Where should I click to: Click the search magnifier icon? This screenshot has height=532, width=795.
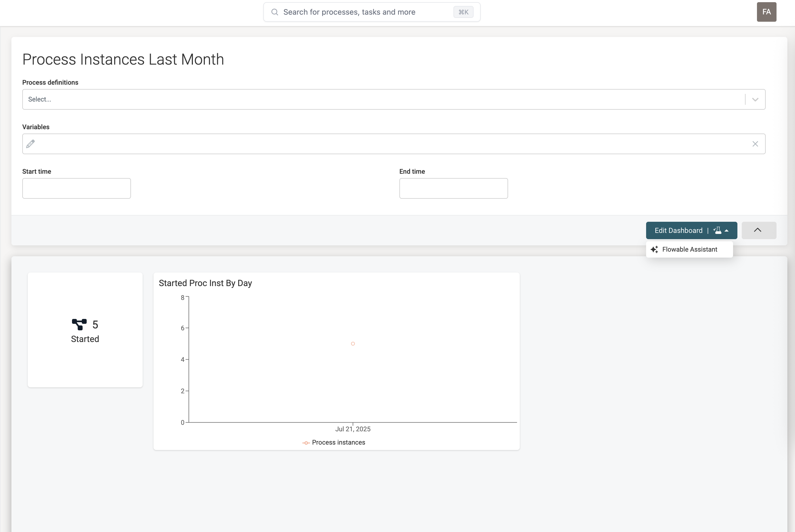pyautogui.click(x=274, y=12)
